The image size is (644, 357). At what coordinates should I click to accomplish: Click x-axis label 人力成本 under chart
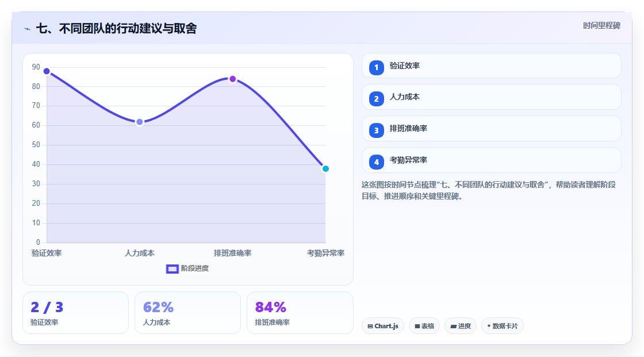140,253
